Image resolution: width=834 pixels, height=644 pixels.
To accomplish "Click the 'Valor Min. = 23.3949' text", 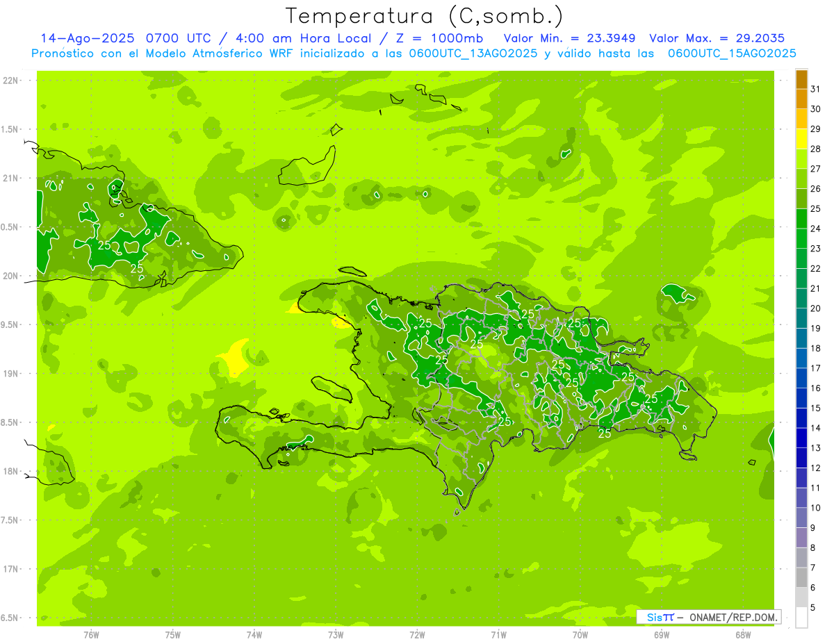I will [571, 38].
